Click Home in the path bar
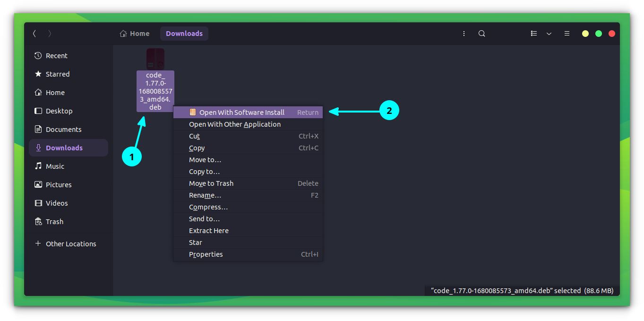 [x=134, y=34]
